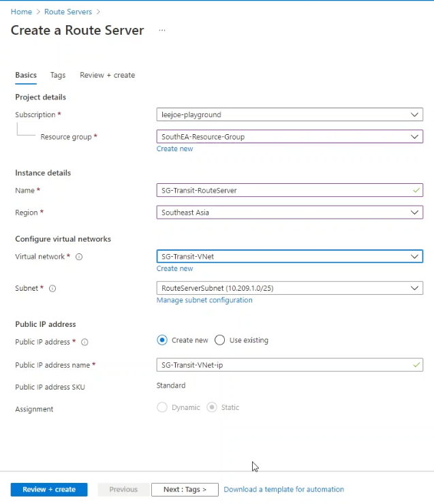Click the blue Review + create button

pos(49,490)
